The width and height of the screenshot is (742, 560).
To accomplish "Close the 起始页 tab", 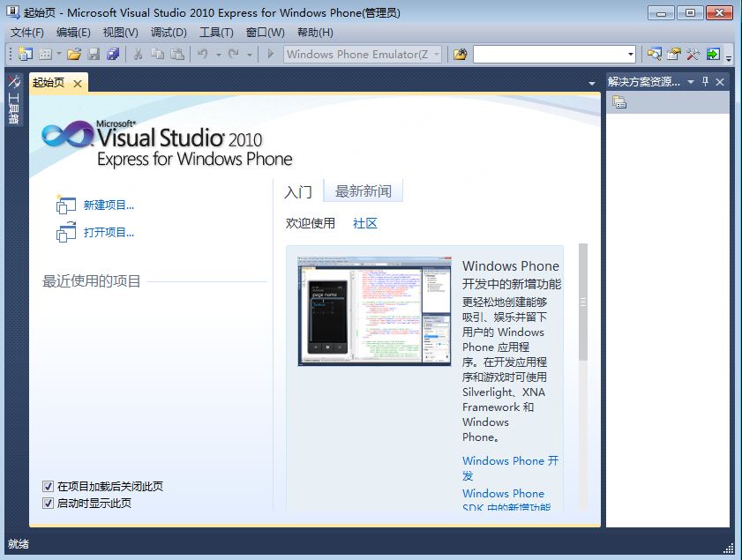I will [78, 84].
